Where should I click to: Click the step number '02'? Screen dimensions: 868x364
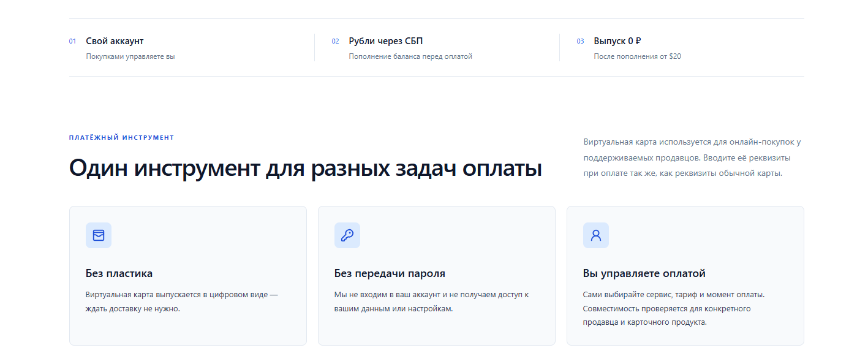(335, 42)
